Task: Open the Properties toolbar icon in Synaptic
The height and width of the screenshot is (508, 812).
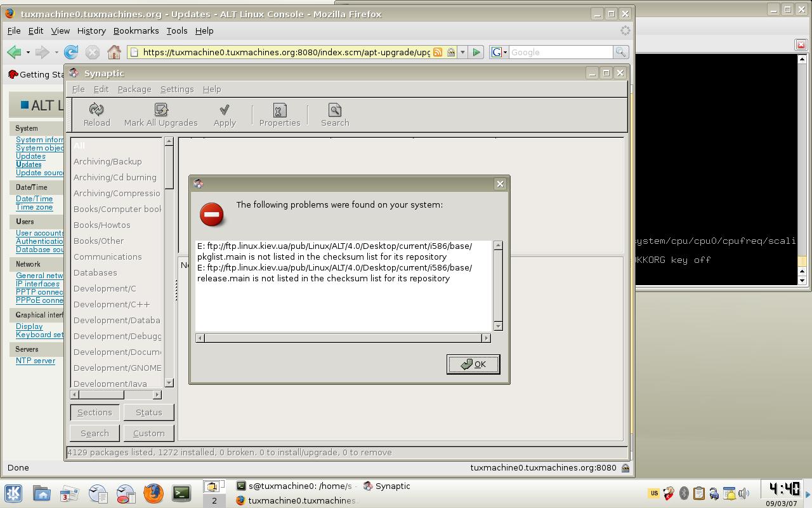Action: pyautogui.click(x=280, y=109)
